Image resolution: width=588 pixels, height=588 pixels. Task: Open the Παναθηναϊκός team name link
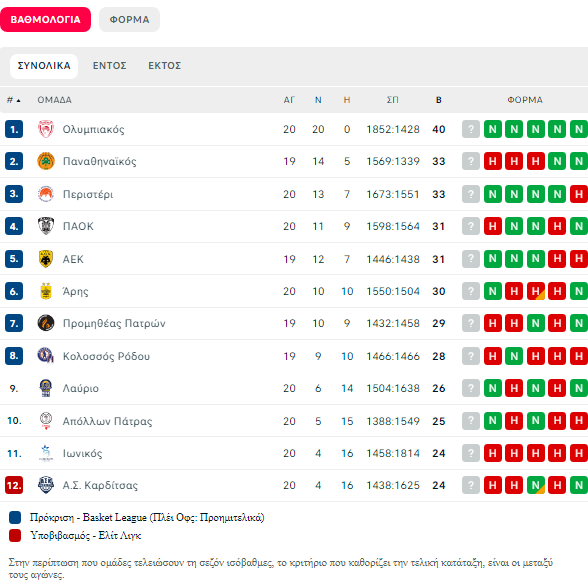pos(99,161)
